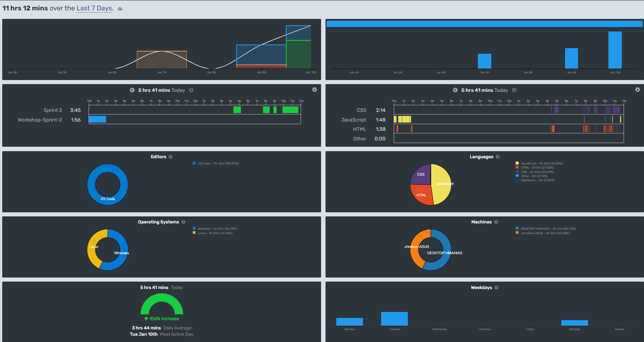644x342 pixels.
Task: Toggle CSS legend entry in Languages chart
Action: [x=535, y=172]
